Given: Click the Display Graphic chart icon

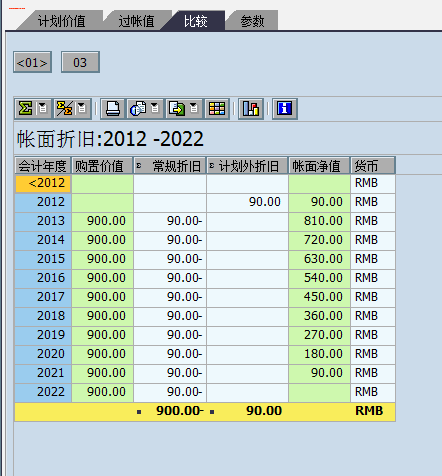Looking at the screenshot, I should pyautogui.click(x=251, y=109).
